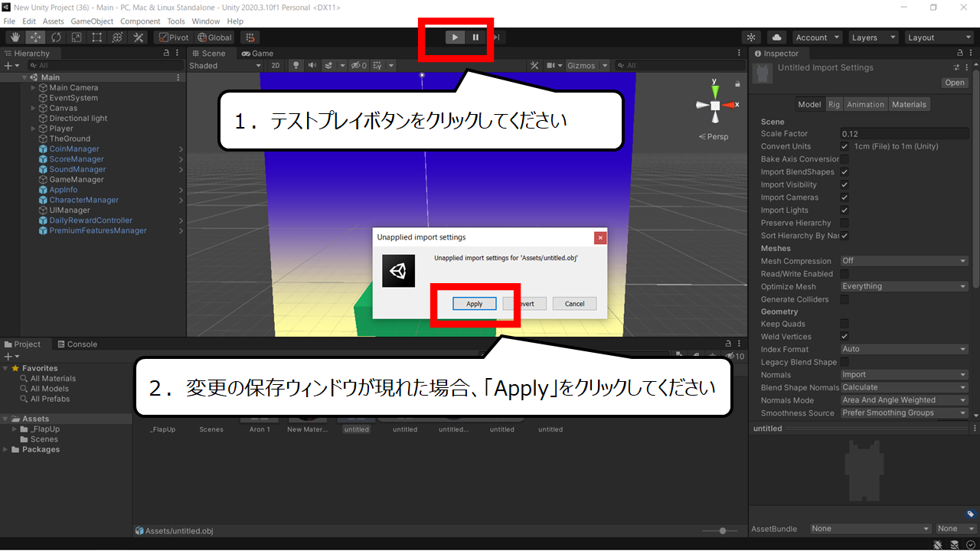Open the Mesh Compression dropdown
This screenshot has height=551, width=980.
pyautogui.click(x=904, y=261)
